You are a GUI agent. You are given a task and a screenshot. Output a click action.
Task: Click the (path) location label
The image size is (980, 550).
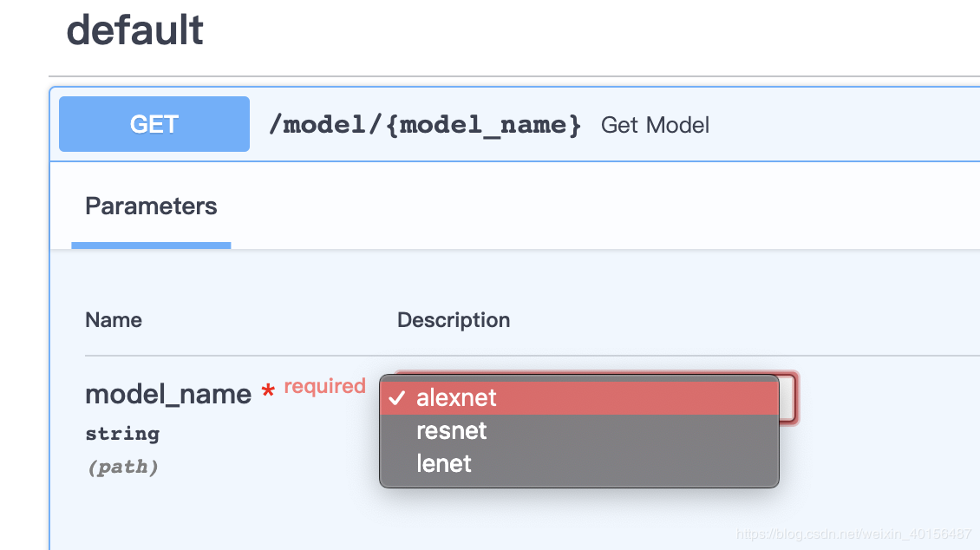click(122, 468)
